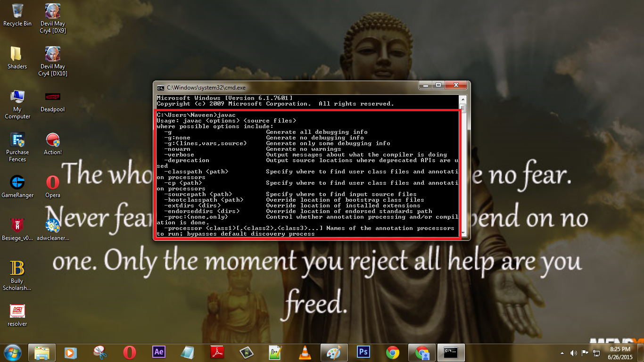Select the Devil May Cry4 [DX10] shortcut
644x362 pixels.
[x=53, y=61]
